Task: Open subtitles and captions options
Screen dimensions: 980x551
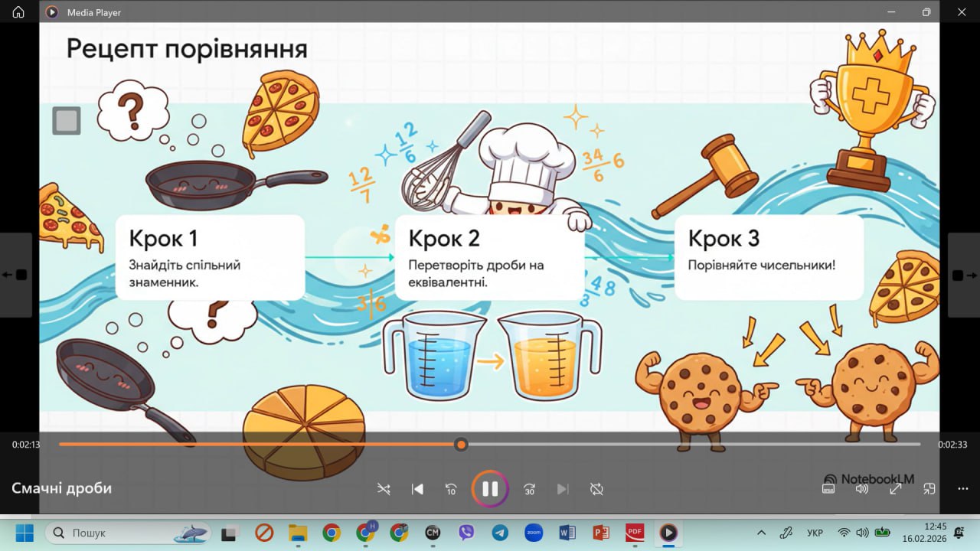Action: click(828, 489)
